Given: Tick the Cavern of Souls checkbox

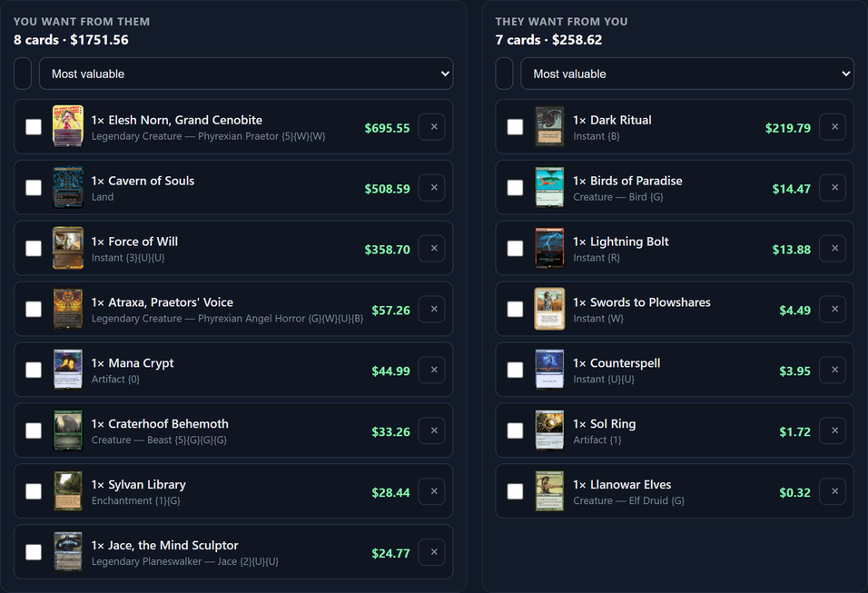Looking at the screenshot, I should 34,188.
